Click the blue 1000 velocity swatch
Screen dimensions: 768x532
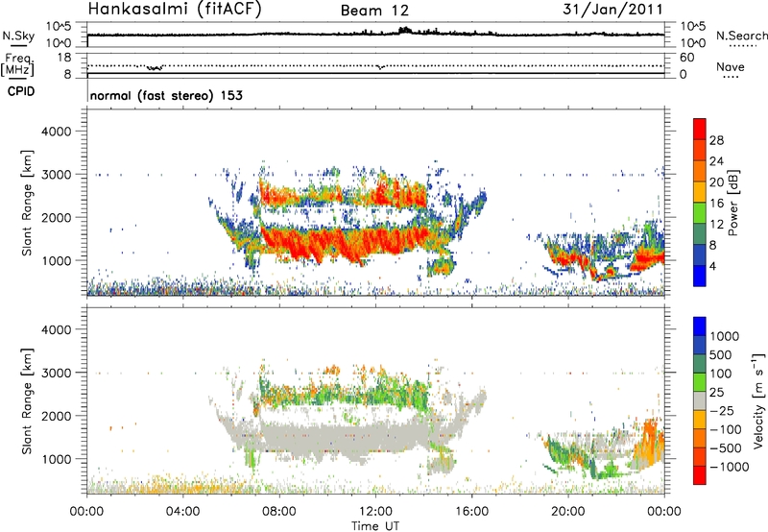(x=700, y=326)
